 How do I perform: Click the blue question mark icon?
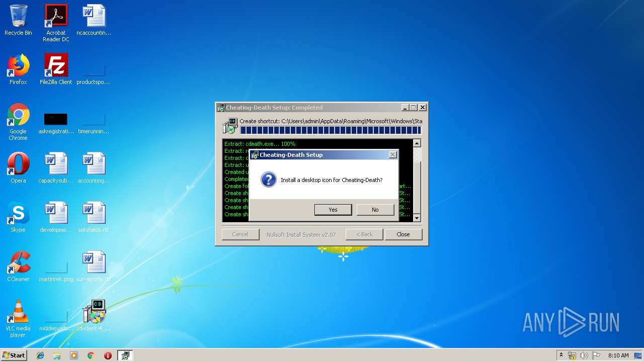pyautogui.click(x=269, y=180)
